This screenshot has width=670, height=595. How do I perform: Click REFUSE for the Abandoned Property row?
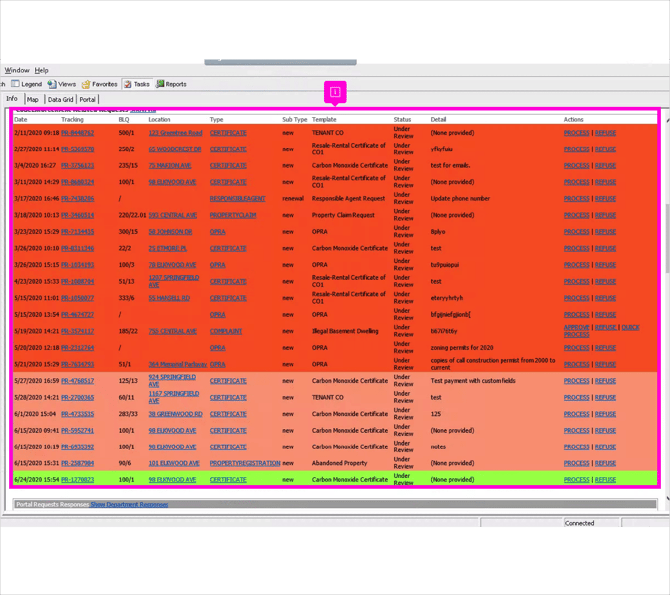[605, 463]
